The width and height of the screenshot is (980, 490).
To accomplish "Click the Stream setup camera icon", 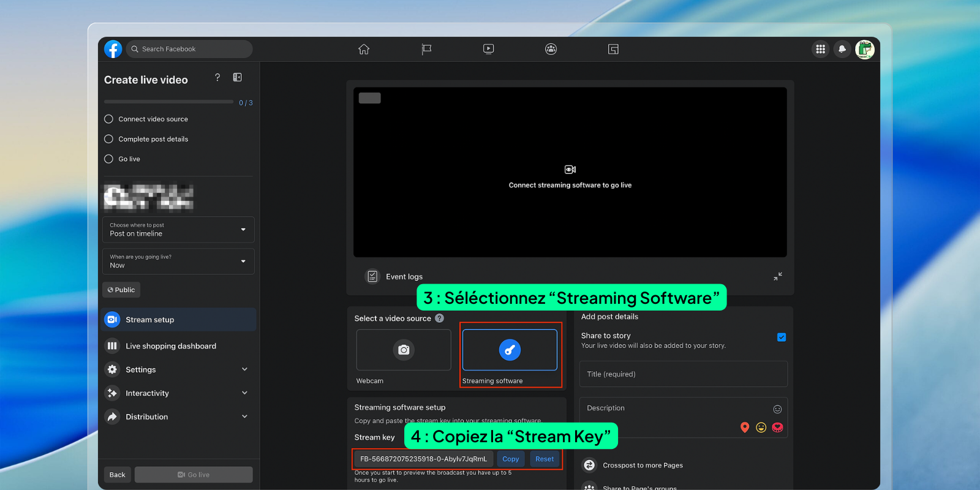I will point(112,320).
